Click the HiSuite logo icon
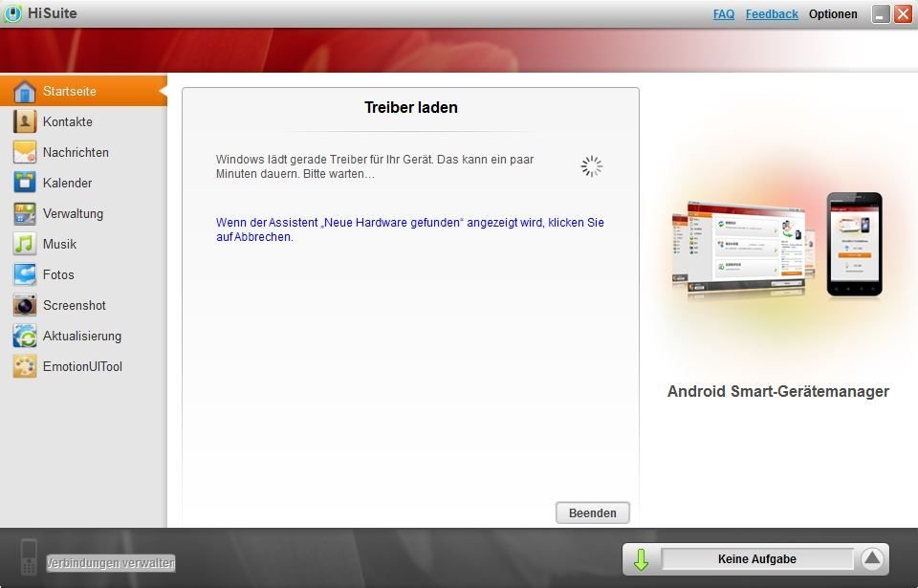The height and width of the screenshot is (588, 918). [12, 13]
